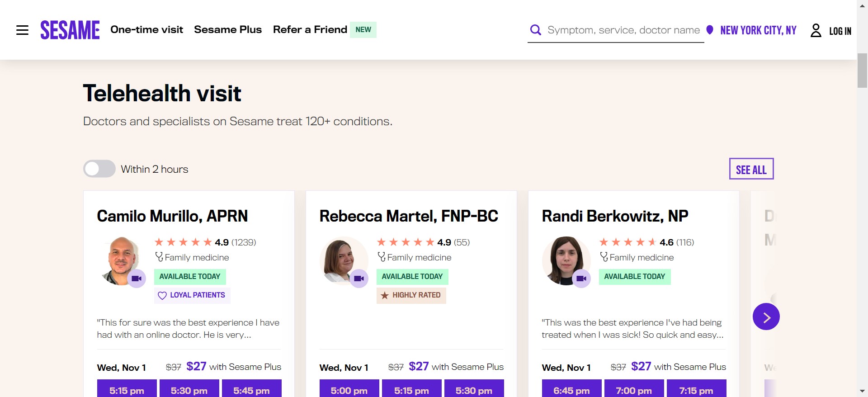Click heart icon in Loyal Patients badge
The image size is (868, 397).
162,296
